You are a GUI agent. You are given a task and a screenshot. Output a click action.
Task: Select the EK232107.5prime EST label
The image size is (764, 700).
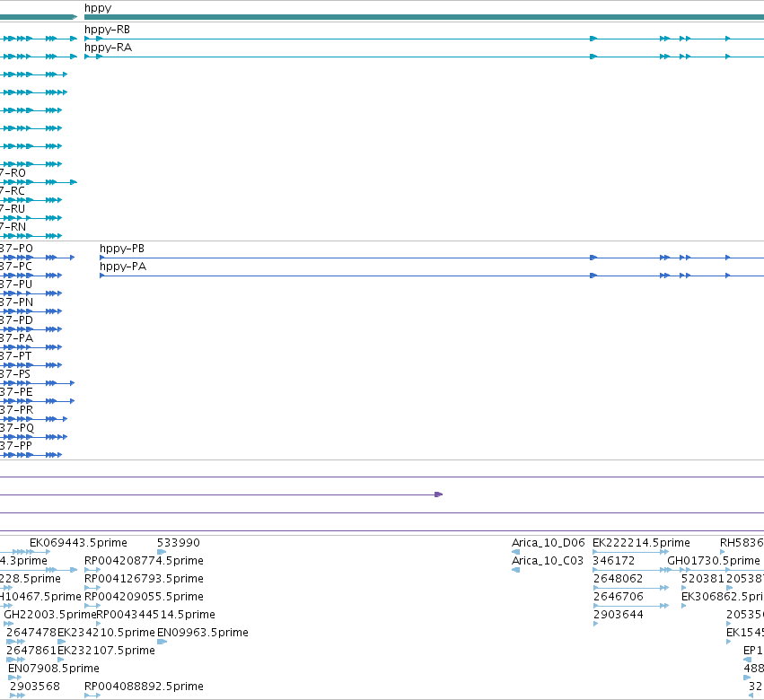106,651
